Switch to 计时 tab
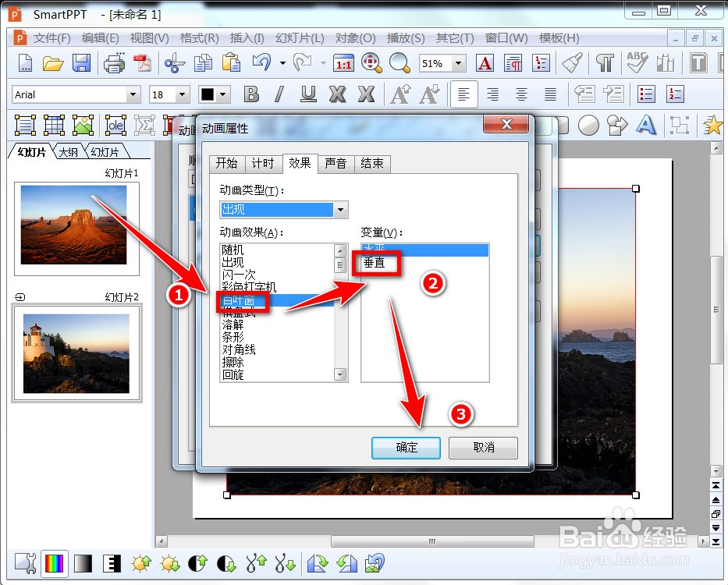The height and width of the screenshot is (585, 728). (263, 164)
